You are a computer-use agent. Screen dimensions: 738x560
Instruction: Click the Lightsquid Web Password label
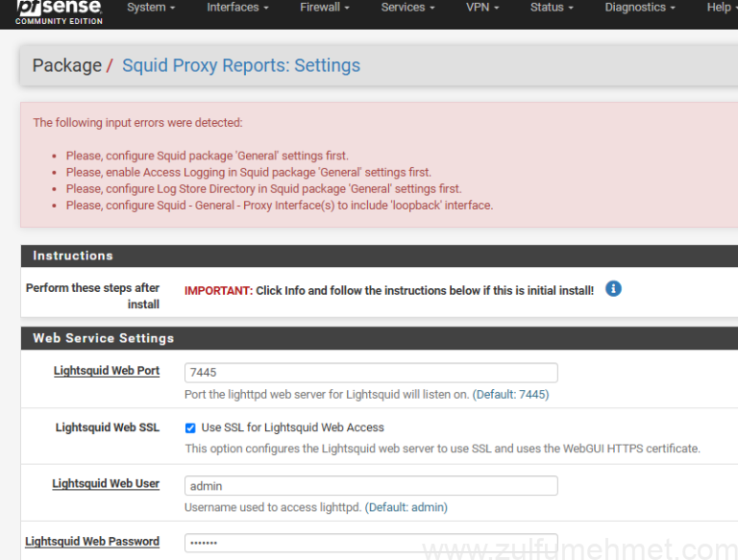[92, 542]
